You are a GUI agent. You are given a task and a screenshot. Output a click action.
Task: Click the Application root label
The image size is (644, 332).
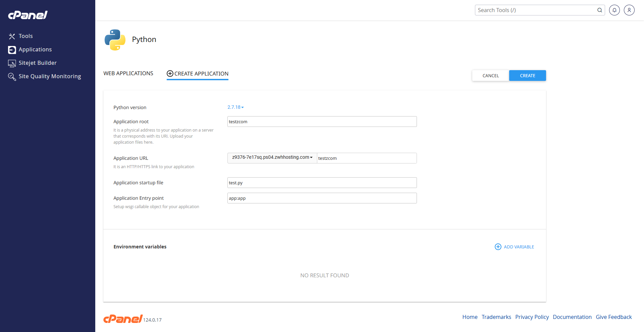click(131, 122)
